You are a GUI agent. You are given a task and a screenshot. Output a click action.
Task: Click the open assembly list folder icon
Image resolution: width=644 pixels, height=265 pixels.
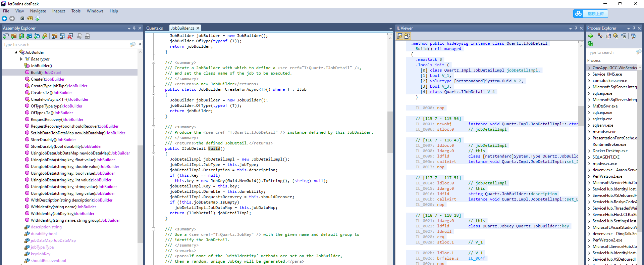54,36
